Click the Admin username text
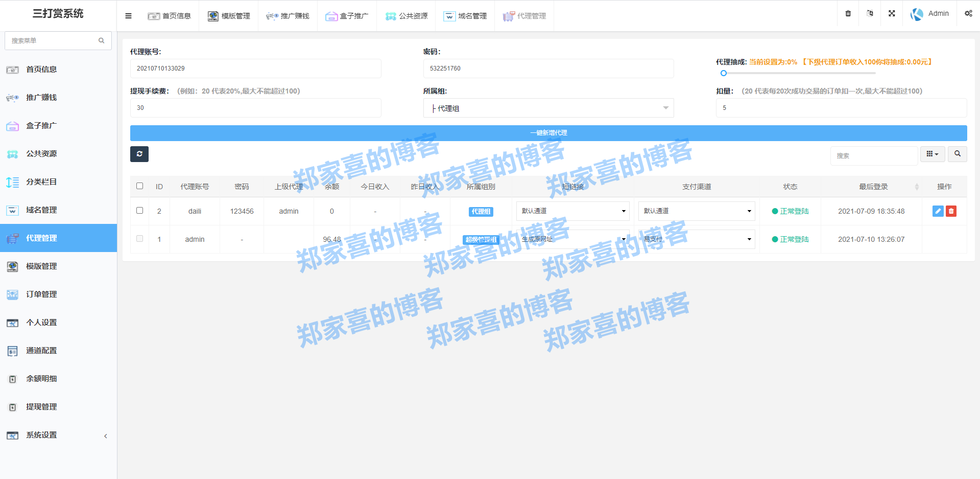980x479 pixels. pos(939,14)
